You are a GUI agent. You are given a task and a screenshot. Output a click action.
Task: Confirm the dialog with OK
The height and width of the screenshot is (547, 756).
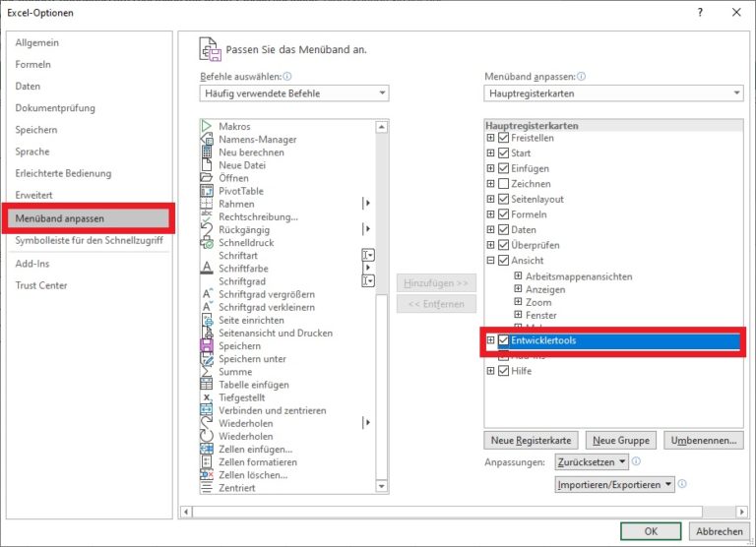[651, 531]
